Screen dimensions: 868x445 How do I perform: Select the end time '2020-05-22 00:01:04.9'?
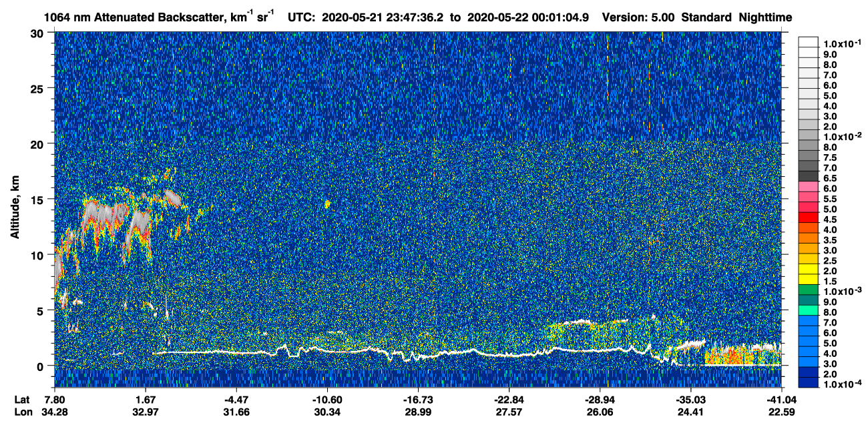click(x=528, y=17)
